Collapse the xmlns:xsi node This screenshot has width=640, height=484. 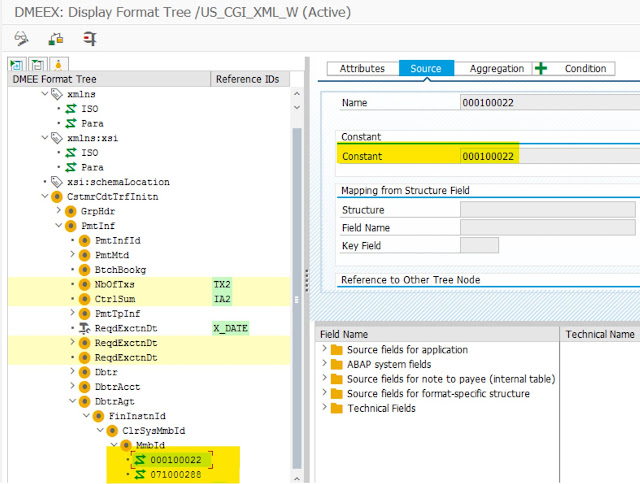pyautogui.click(x=45, y=138)
